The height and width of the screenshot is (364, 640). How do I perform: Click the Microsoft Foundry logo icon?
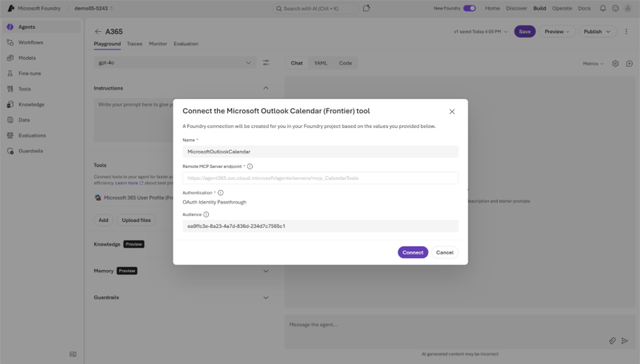pyautogui.click(x=10, y=8)
